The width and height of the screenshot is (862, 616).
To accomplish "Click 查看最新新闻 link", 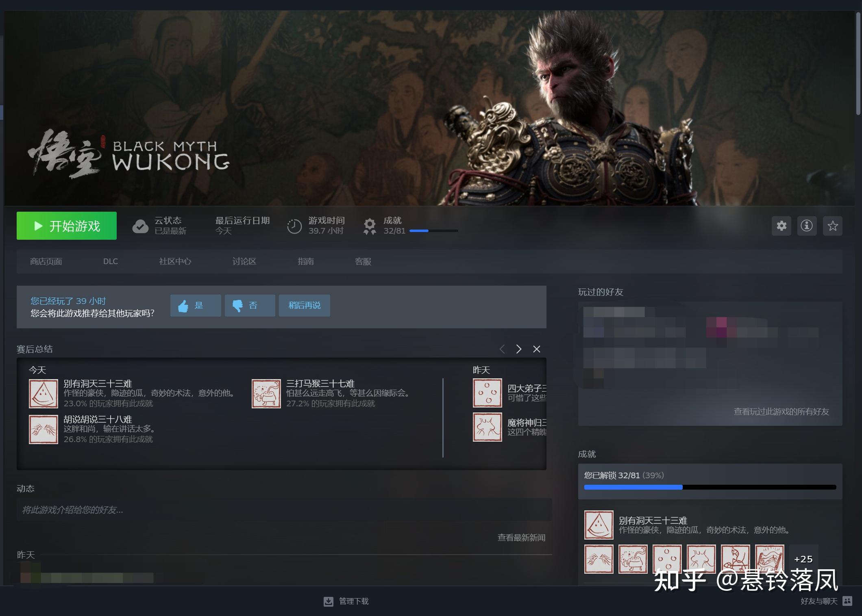I will 521,538.
